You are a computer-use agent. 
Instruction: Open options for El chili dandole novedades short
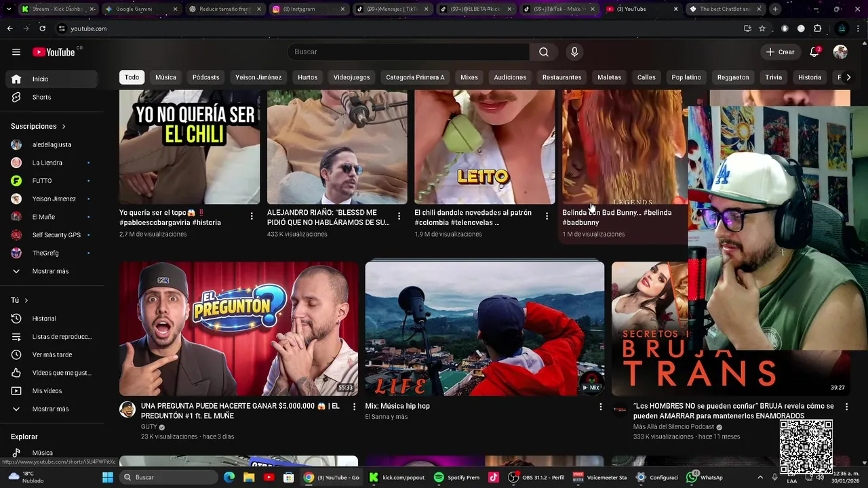(547, 216)
